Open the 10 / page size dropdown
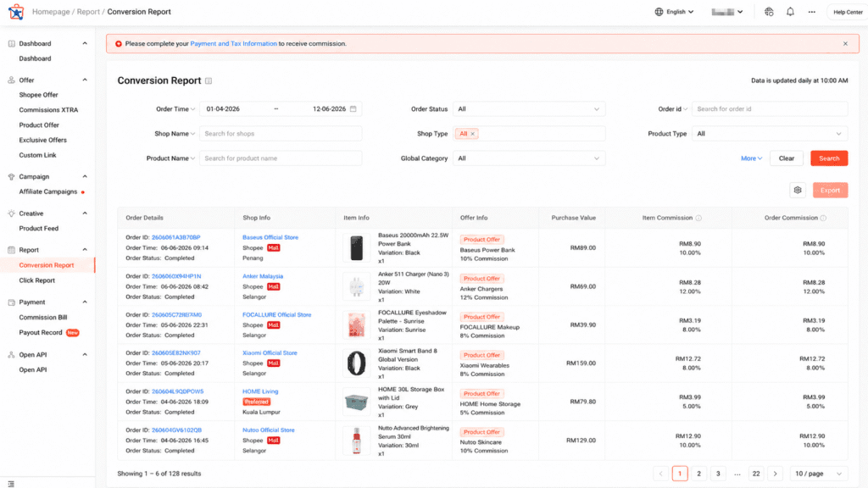Screen dimensions: 868x488 [x=818, y=474]
